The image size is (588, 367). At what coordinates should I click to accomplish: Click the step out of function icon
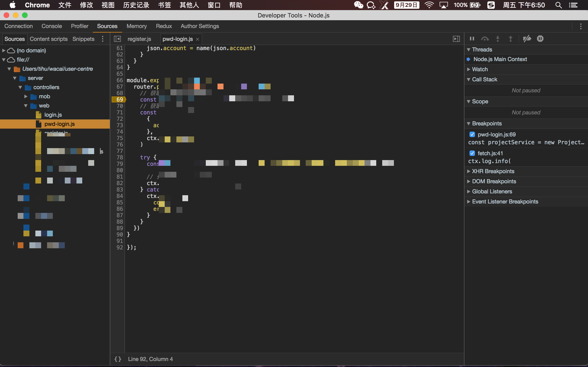click(511, 39)
